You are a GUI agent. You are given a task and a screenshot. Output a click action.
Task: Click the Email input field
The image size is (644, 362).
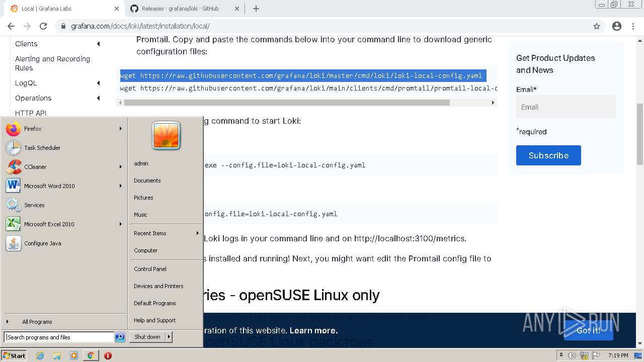(x=566, y=107)
